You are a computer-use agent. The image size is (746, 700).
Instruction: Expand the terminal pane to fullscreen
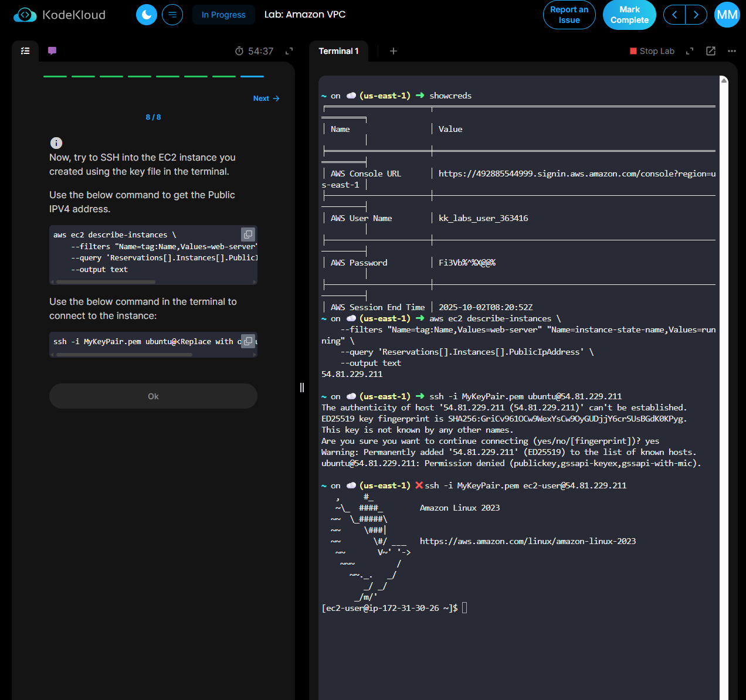pos(690,51)
